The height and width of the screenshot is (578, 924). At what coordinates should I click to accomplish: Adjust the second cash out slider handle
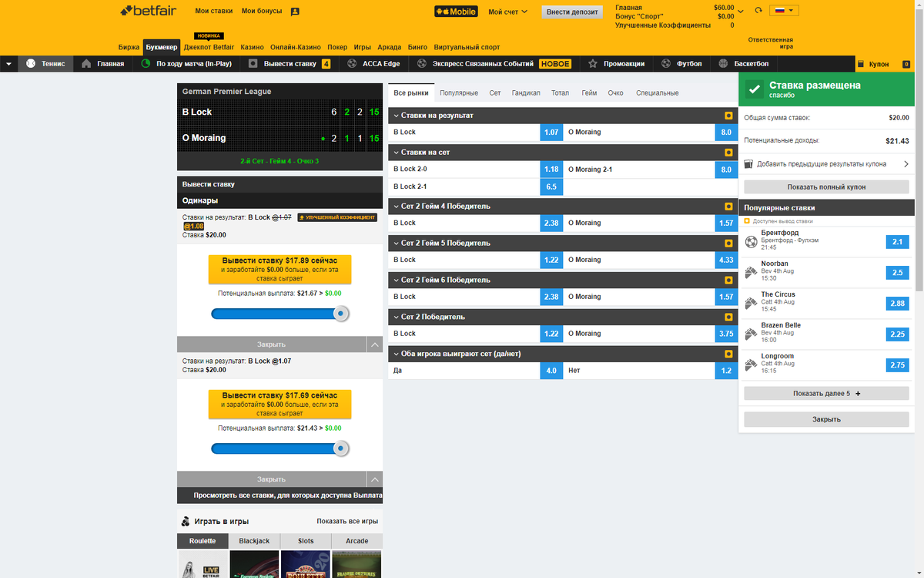pyautogui.click(x=340, y=449)
